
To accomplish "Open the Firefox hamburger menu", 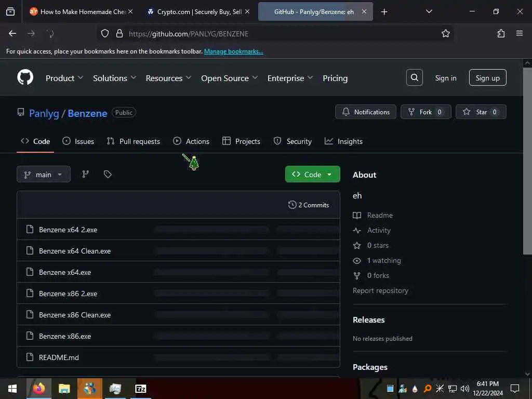I will pyautogui.click(x=519, y=33).
